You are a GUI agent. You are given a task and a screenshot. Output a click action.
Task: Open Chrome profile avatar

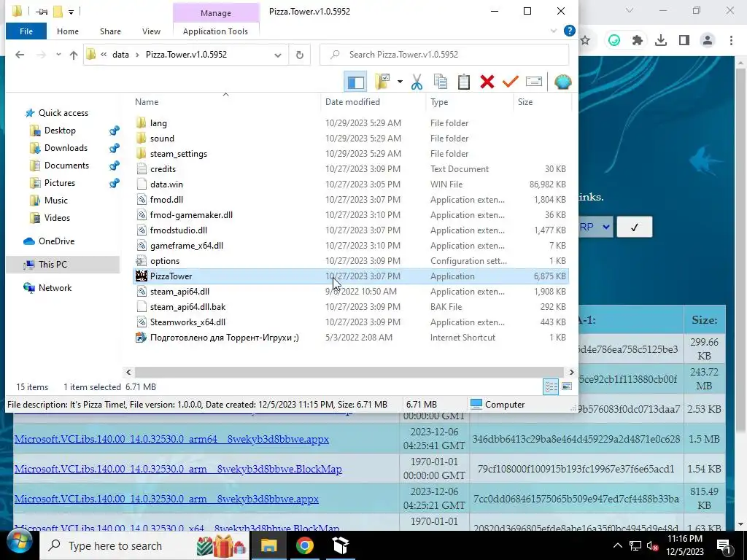pos(708,41)
